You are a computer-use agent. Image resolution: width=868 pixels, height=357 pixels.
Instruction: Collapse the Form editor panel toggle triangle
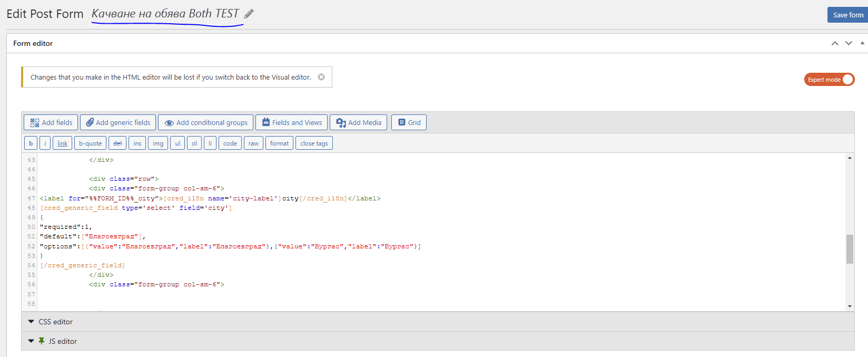tap(862, 43)
